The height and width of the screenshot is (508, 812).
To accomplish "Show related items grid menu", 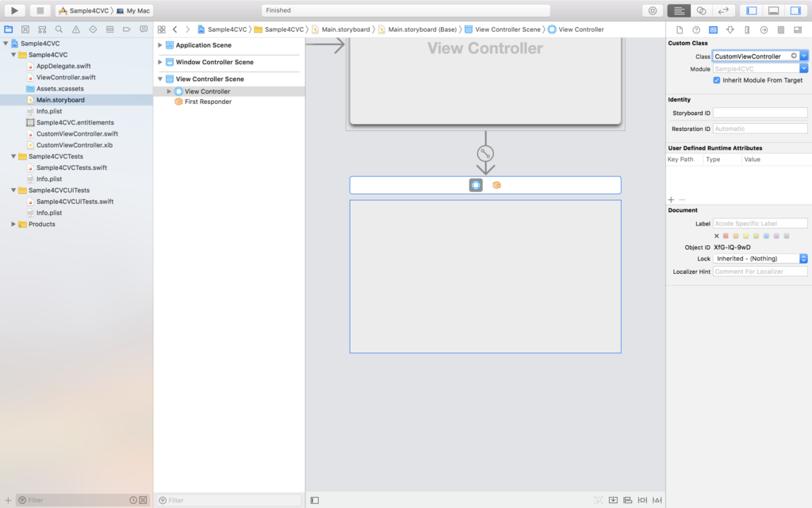I will [x=162, y=29].
